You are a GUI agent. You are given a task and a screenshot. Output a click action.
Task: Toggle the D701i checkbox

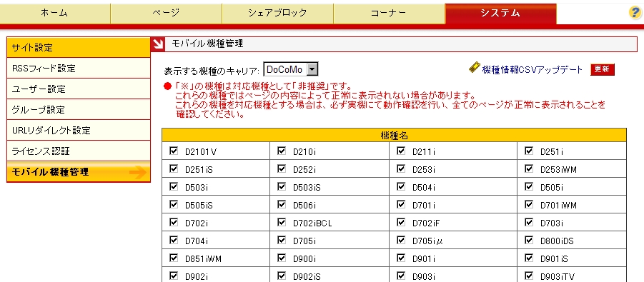click(401, 204)
